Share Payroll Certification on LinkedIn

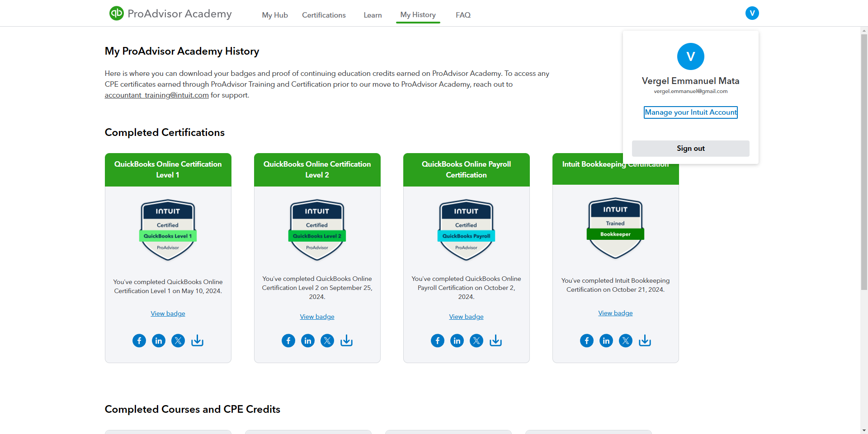coord(457,341)
